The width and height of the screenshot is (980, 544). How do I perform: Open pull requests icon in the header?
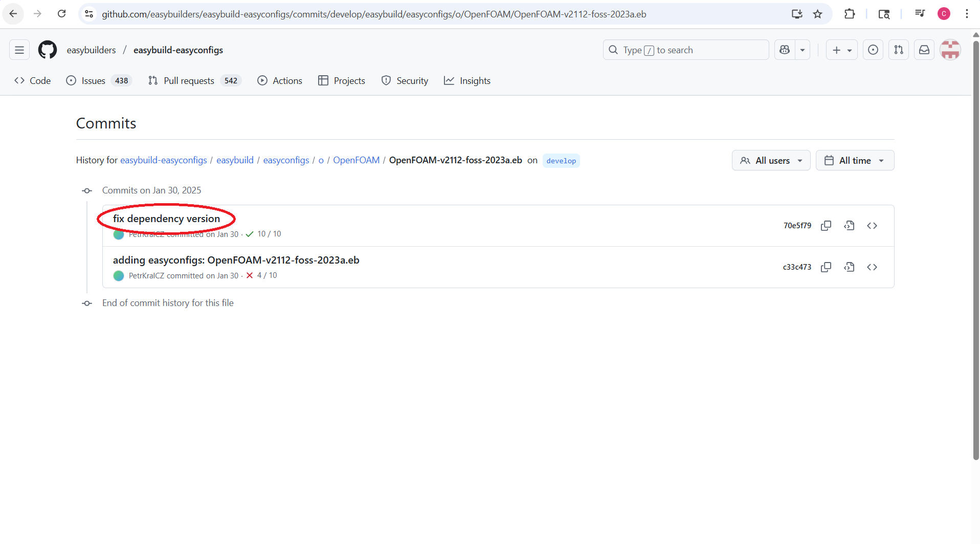[x=899, y=50]
